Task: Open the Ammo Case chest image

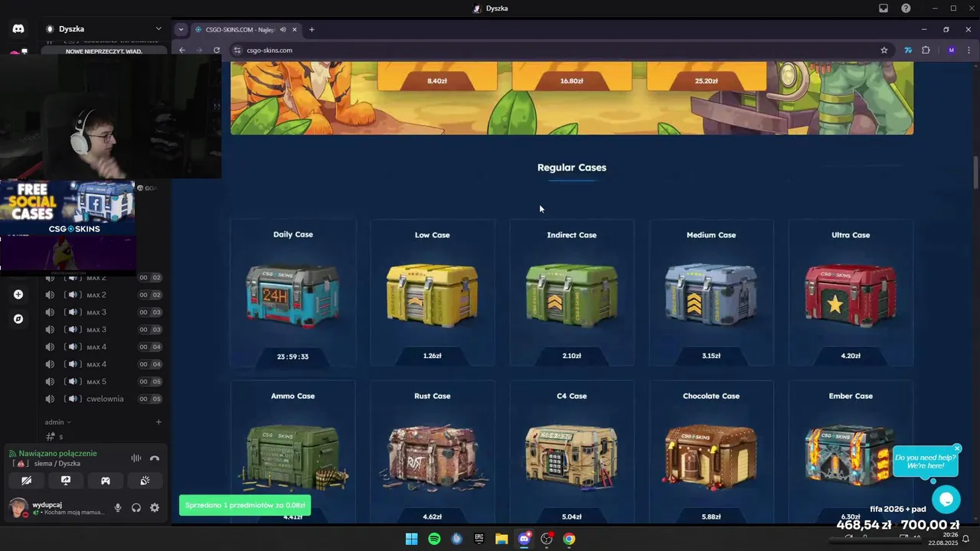Action: [x=294, y=457]
